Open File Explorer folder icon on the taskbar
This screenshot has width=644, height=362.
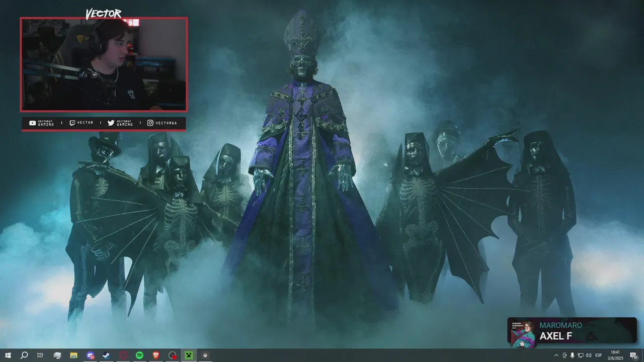click(73, 355)
